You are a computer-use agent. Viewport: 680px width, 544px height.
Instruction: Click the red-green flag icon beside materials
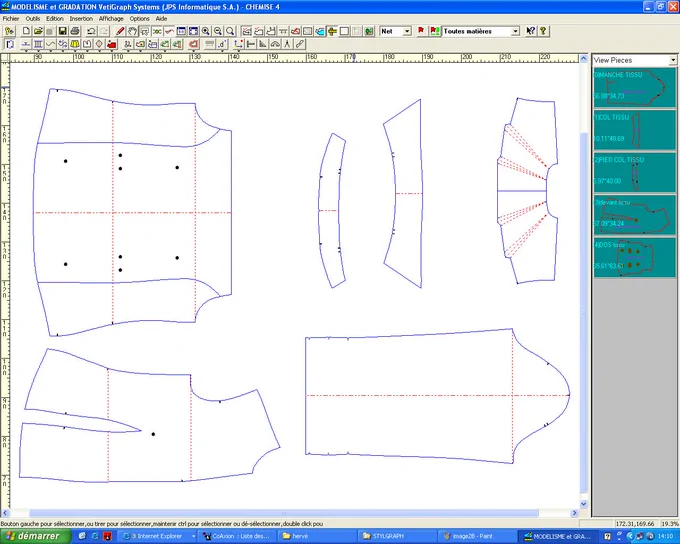pyautogui.click(x=434, y=31)
